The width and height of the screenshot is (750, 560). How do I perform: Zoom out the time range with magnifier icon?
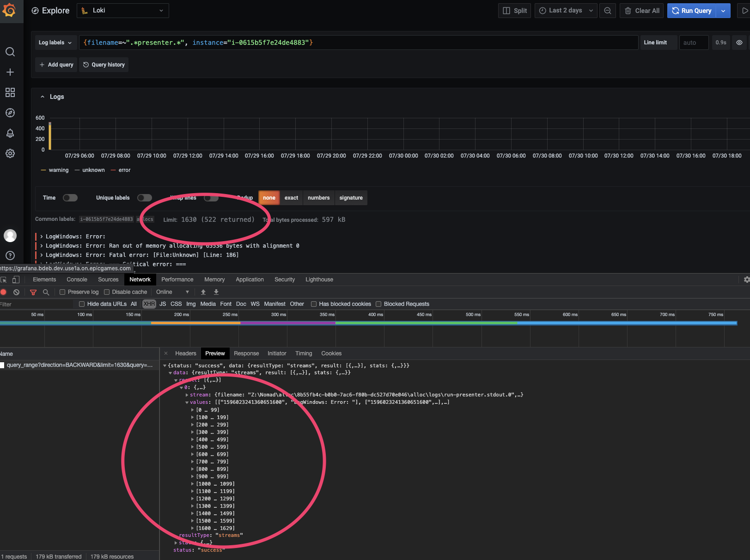click(607, 10)
